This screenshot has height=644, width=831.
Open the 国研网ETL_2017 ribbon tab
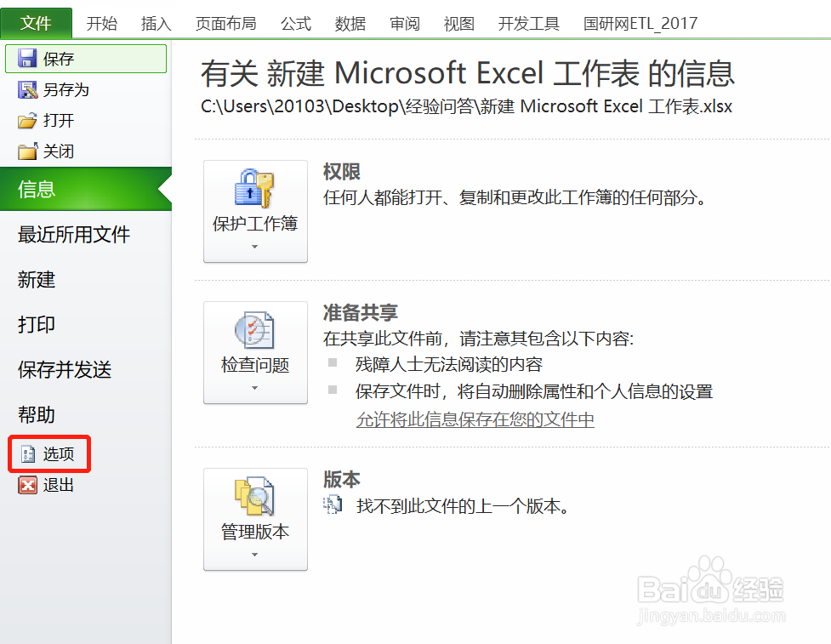(640, 23)
